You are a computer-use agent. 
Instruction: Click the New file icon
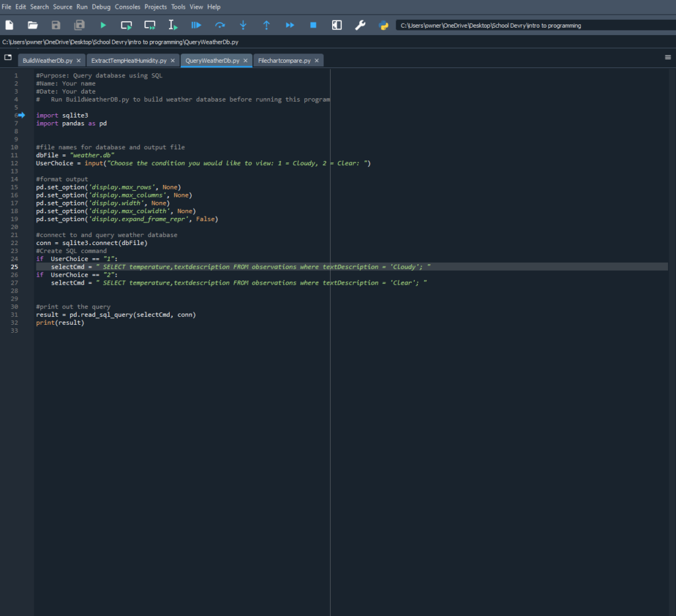coord(9,25)
